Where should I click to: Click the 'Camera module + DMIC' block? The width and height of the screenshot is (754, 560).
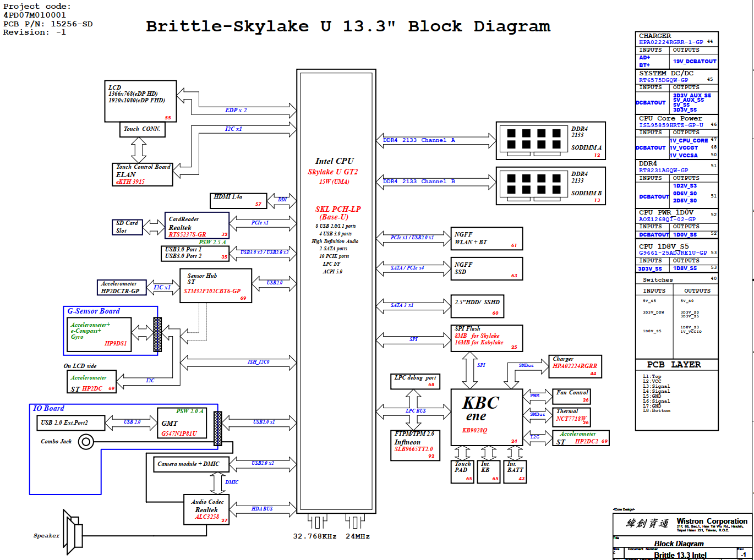click(191, 464)
